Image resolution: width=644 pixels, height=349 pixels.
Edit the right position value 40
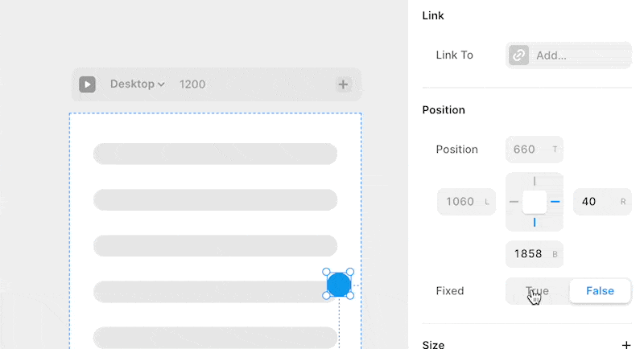602,202
